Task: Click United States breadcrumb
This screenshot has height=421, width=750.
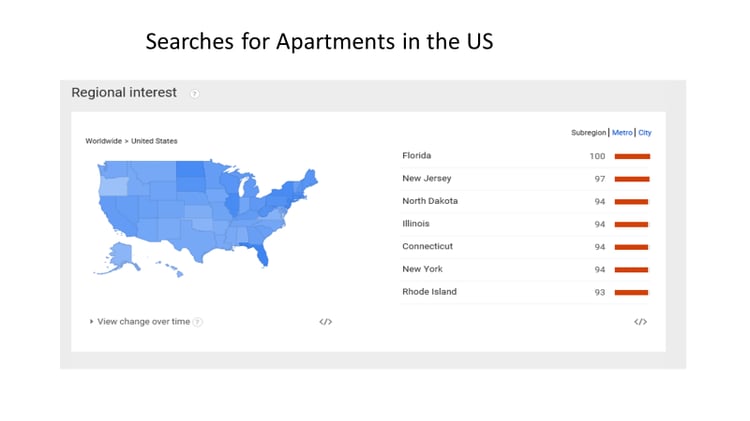Action: point(154,141)
